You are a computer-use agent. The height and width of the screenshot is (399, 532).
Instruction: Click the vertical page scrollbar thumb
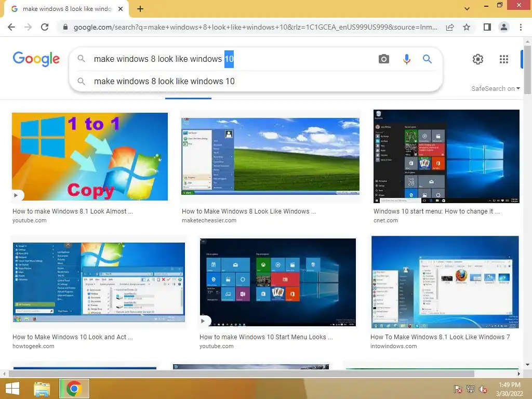tap(527, 70)
